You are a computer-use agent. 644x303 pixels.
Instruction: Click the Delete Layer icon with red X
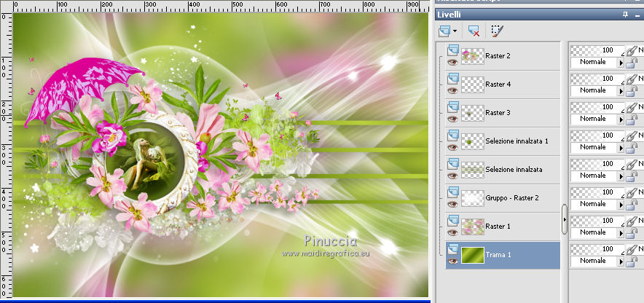[474, 31]
